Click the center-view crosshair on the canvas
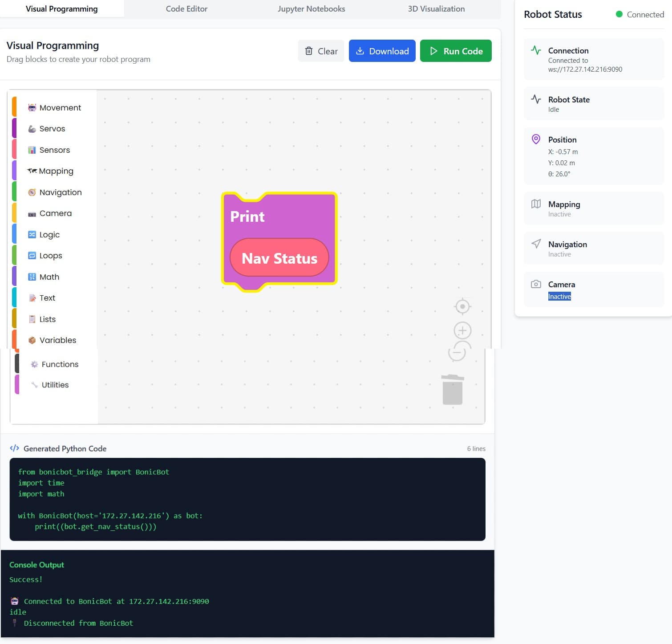The width and height of the screenshot is (672, 644). click(x=462, y=306)
